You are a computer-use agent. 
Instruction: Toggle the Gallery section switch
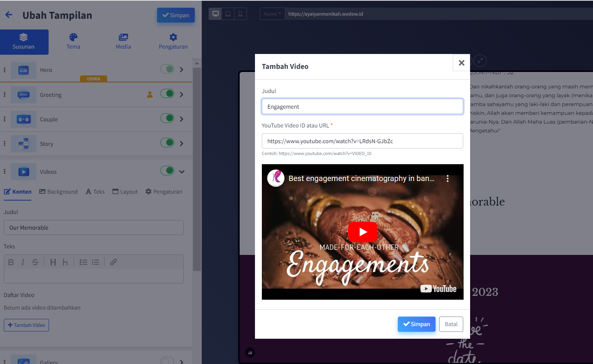coord(167,361)
